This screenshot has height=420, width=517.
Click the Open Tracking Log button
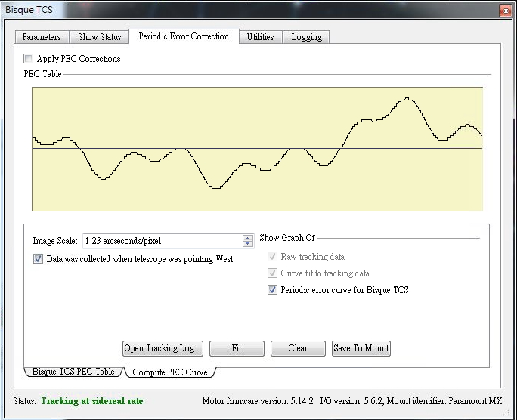tap(163, 348)
